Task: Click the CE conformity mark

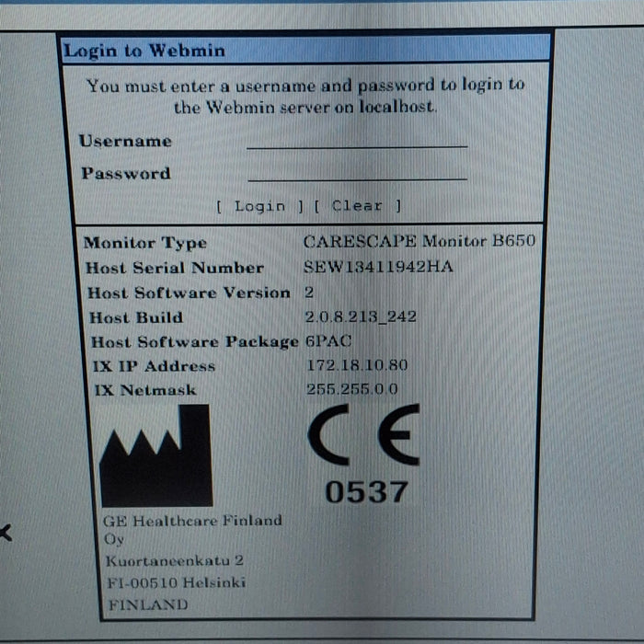Action: pyautogui.click(x=364, y=434)
